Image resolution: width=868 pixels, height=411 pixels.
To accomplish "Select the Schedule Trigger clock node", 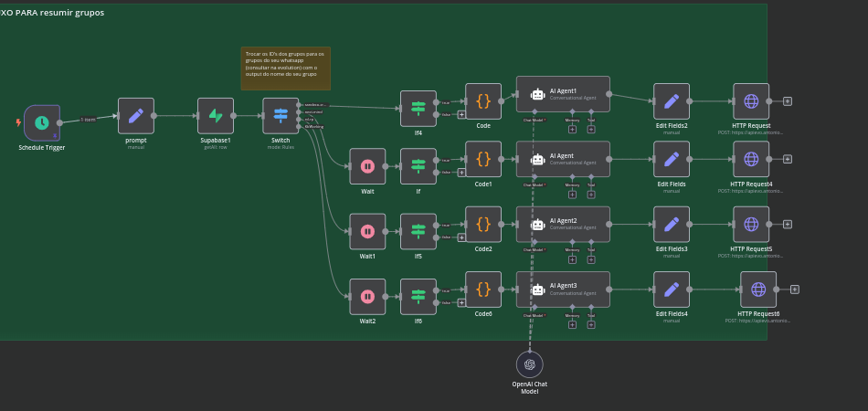I will (41, 122).
